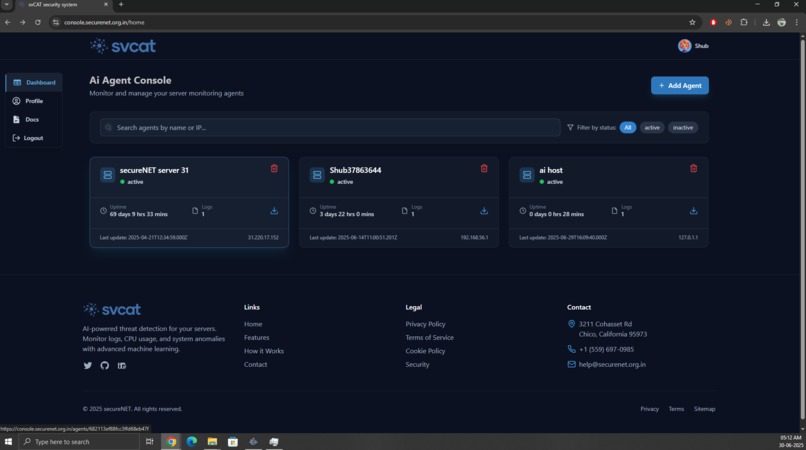806x450 pixels.
Task: Filter agents by All status
Action: tap(628, 128)
